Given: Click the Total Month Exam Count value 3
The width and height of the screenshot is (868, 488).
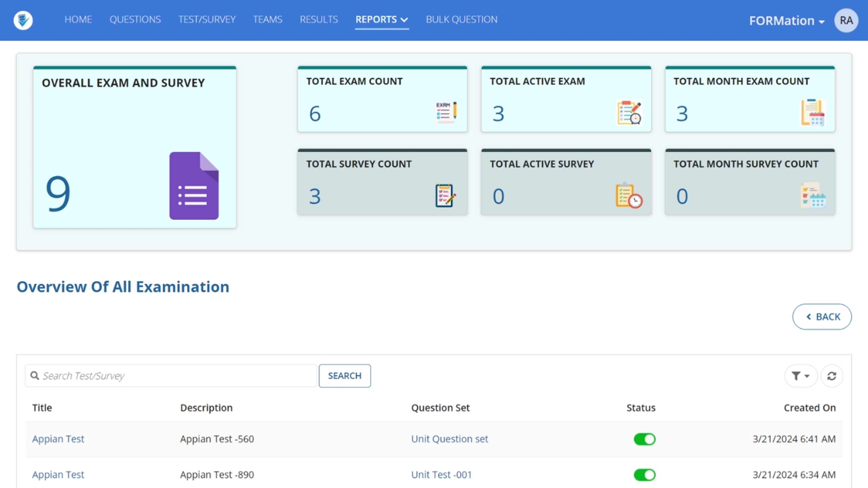Looking at the screenshot, I should coord(682,113).
